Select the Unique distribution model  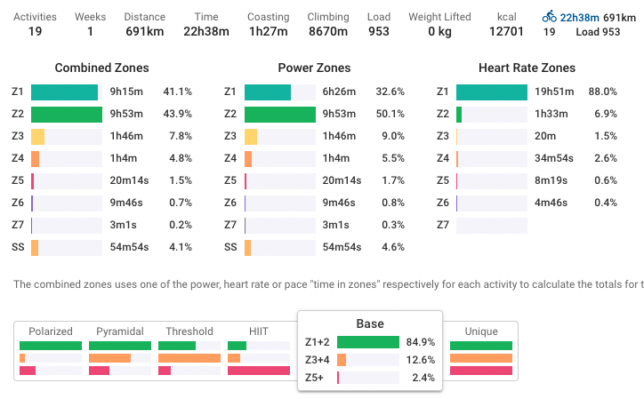[x=481, y=352]
